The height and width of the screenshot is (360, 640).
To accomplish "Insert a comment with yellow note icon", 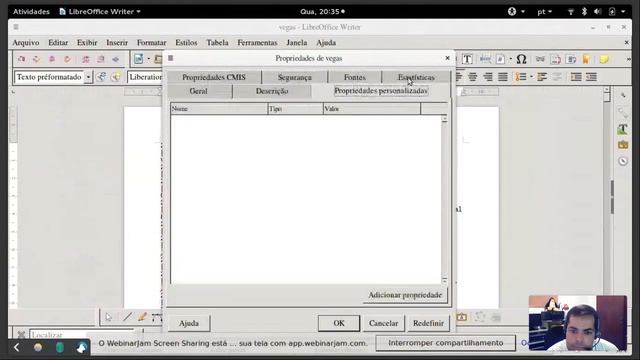I will (604, 59).
